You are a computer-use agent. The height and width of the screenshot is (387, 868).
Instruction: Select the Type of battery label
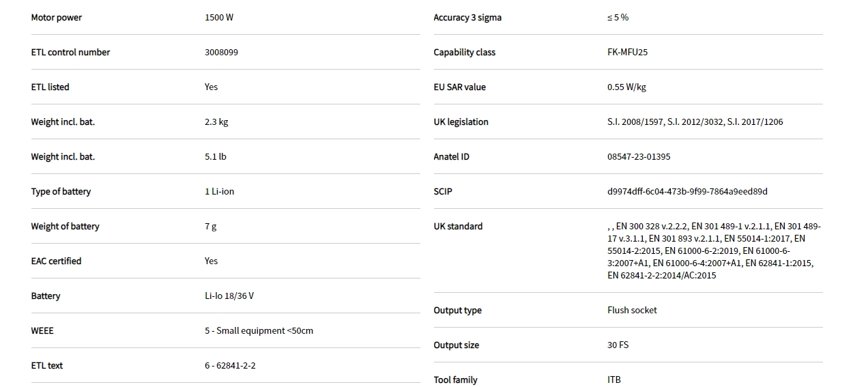(61, 192)
